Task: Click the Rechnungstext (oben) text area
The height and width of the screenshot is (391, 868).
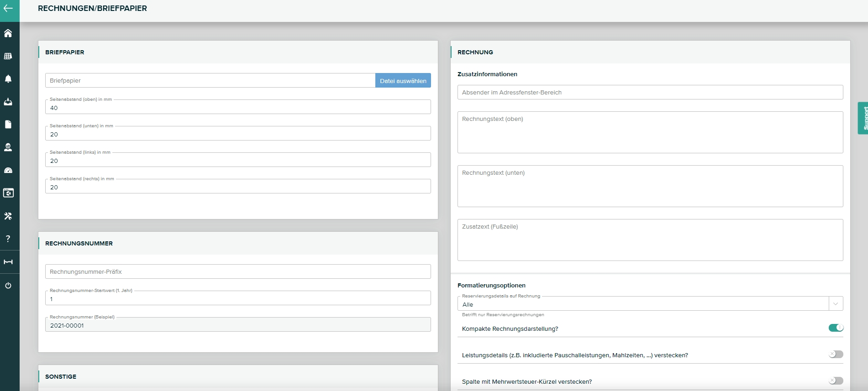Action: coord(650,132)
